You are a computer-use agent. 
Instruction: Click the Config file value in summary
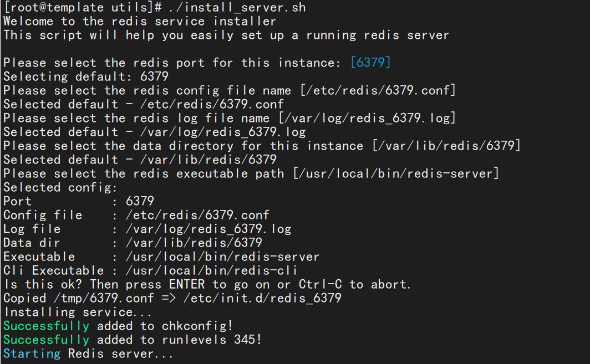click(197, 215)
